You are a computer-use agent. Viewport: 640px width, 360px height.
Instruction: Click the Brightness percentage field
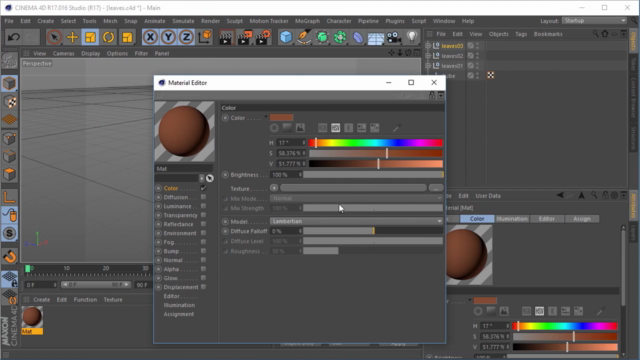(286, 175)
